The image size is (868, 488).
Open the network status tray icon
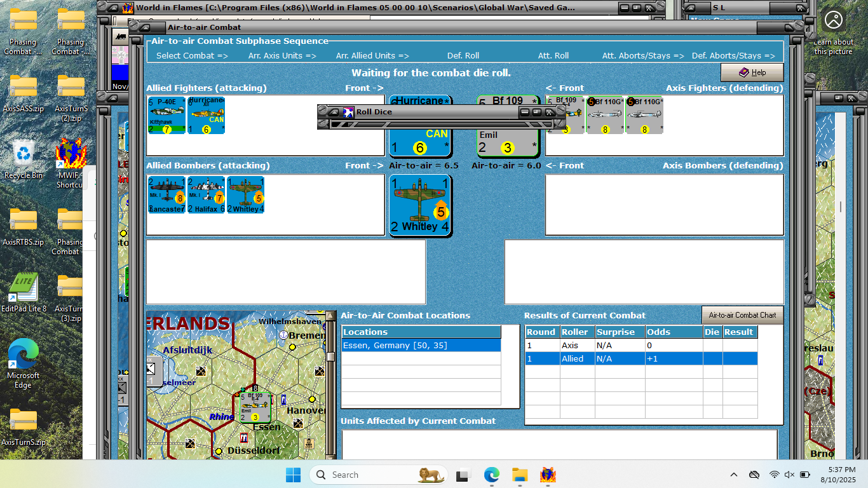[774, 475]
